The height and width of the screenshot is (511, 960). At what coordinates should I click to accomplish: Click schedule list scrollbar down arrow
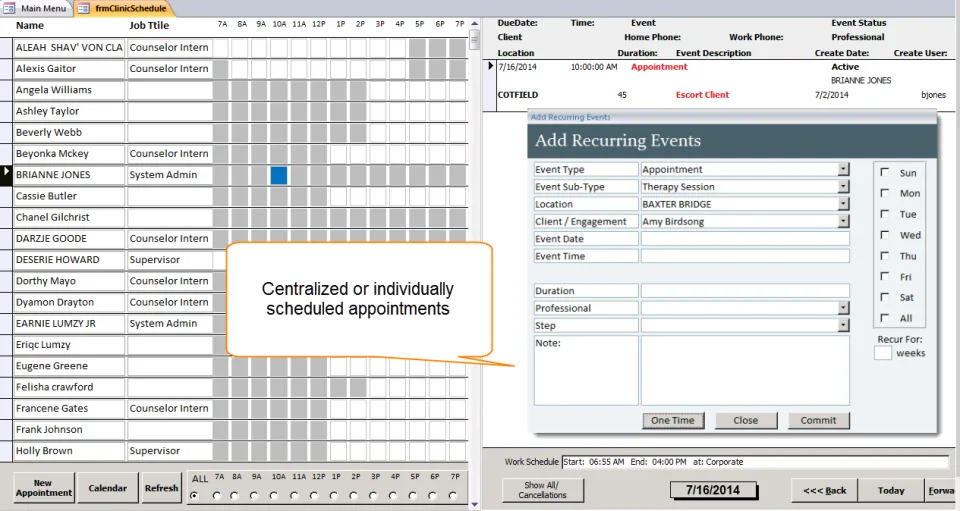474,504
